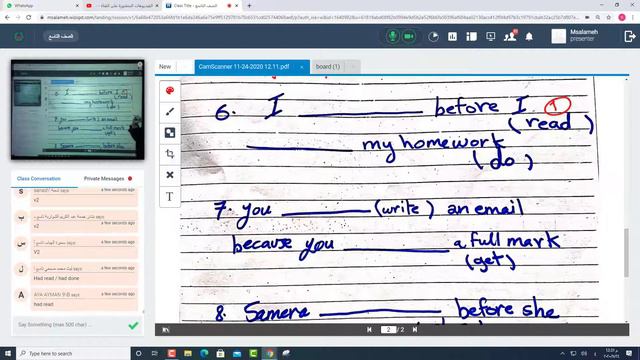Reload the browser page
The height and width of the screenshot is (360, 640).
29,18
